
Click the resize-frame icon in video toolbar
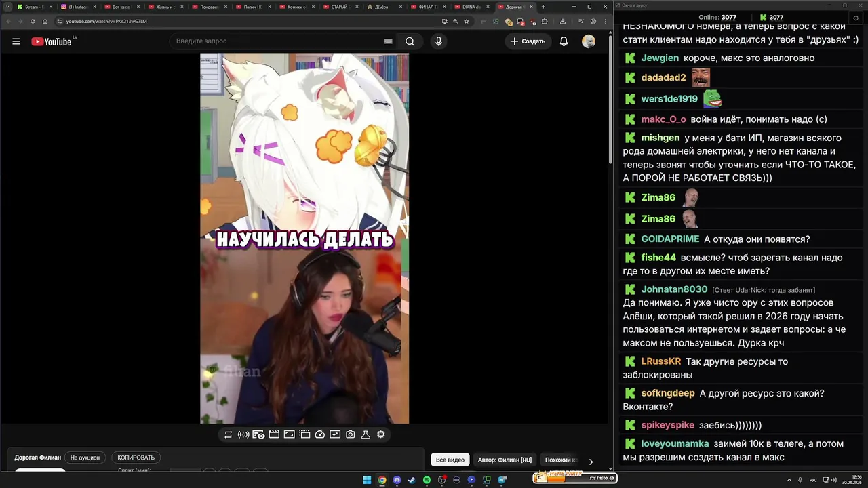pos(289,434)
